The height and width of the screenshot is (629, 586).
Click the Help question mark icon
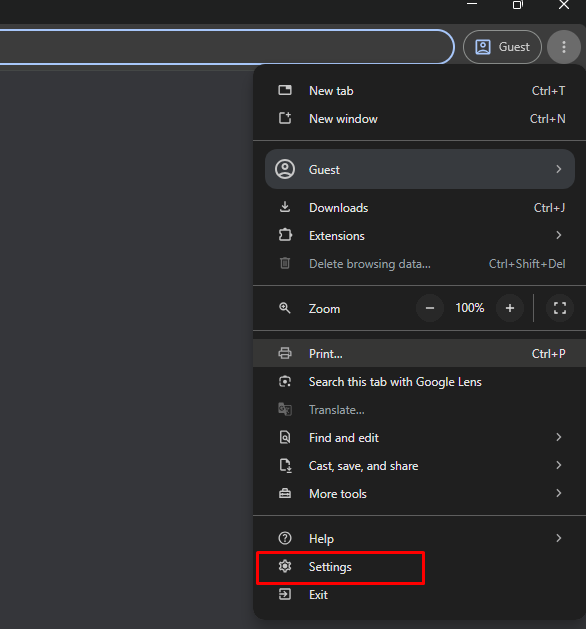pyautogui.click(x=285, y=538)
